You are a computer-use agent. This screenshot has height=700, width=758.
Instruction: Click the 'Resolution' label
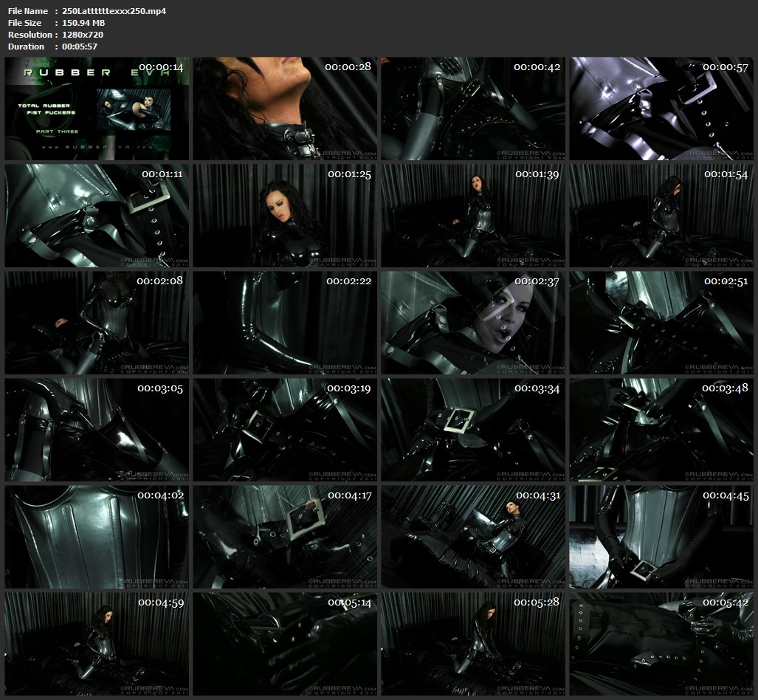(x=30, y=35)
